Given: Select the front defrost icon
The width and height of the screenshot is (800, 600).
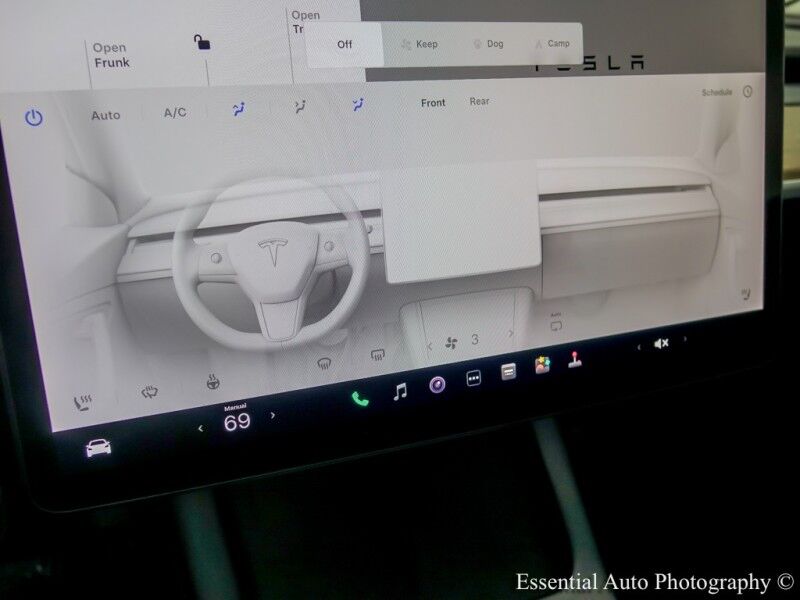Looking at the screenshot, I should 325,362.
